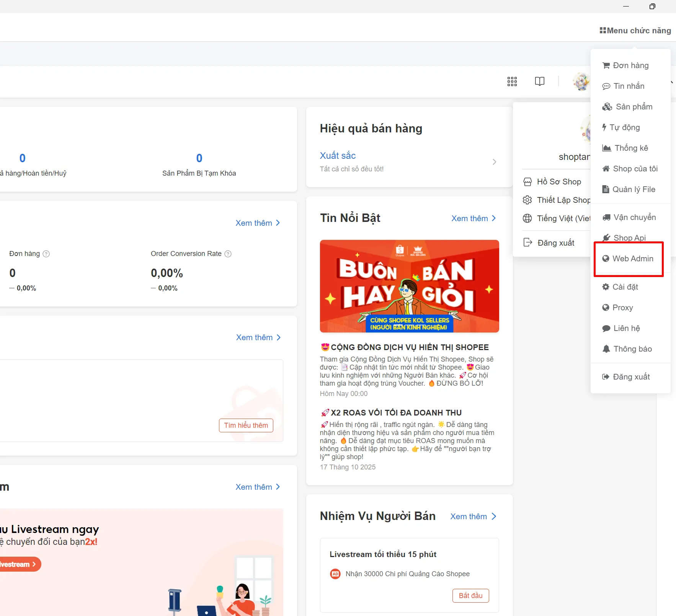Click Xem thêm above Livestream banner
This screenshot has width=676, height=616.
coord(258,487)
